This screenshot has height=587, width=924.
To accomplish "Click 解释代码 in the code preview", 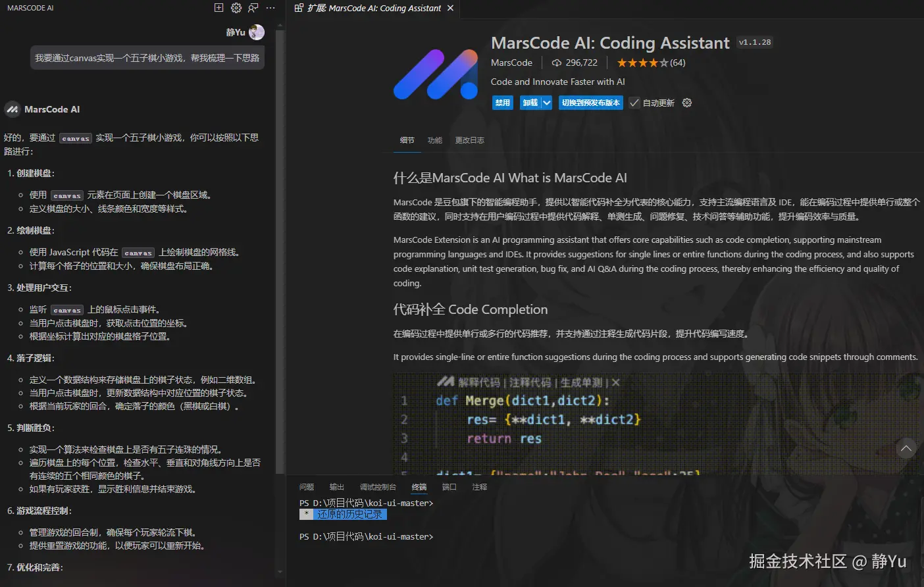I will (479, 382).
